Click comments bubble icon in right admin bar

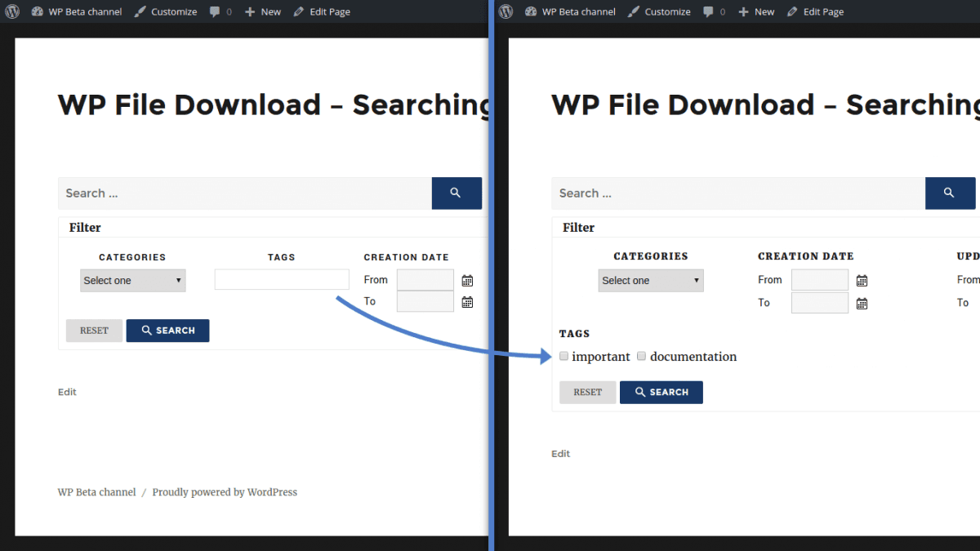tap(708, 11)
